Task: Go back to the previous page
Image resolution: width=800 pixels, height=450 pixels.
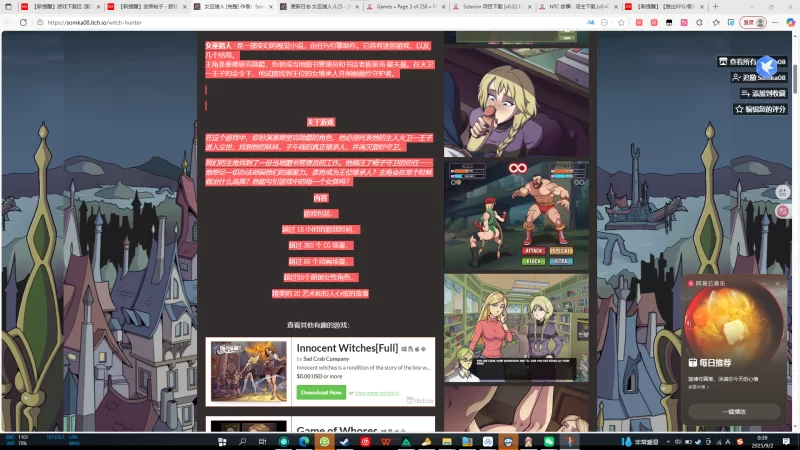Action: tap(8, 22)
